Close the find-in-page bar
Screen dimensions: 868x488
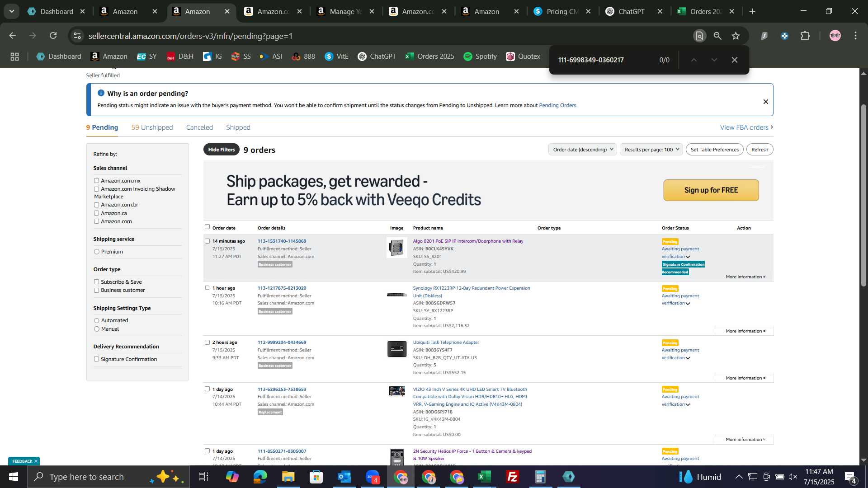coord(735,60)
